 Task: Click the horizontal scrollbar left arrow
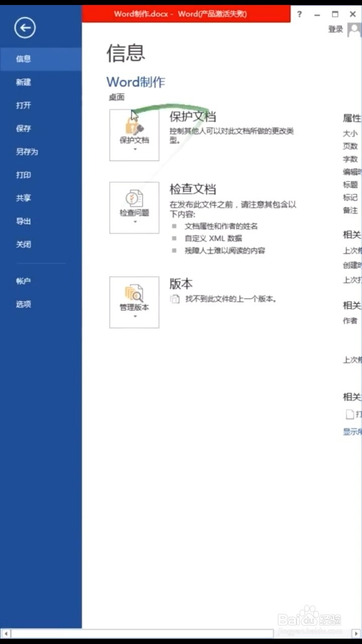(x=6, y=633)
